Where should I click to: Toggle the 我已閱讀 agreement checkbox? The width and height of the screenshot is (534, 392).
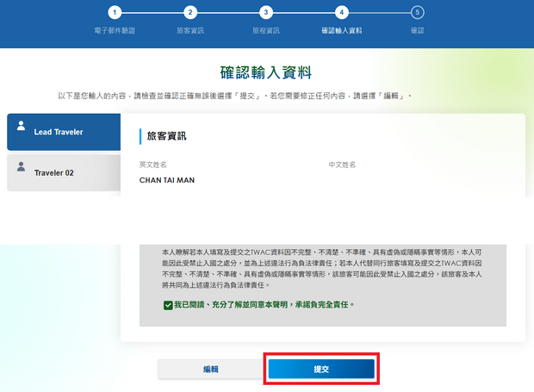coord(167,305)
